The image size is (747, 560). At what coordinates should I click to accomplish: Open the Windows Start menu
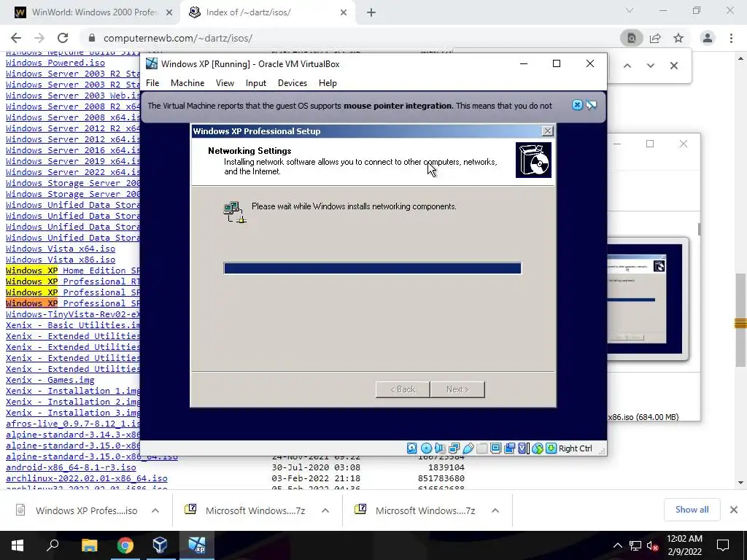pyautogui.click(x=18, y=545)
